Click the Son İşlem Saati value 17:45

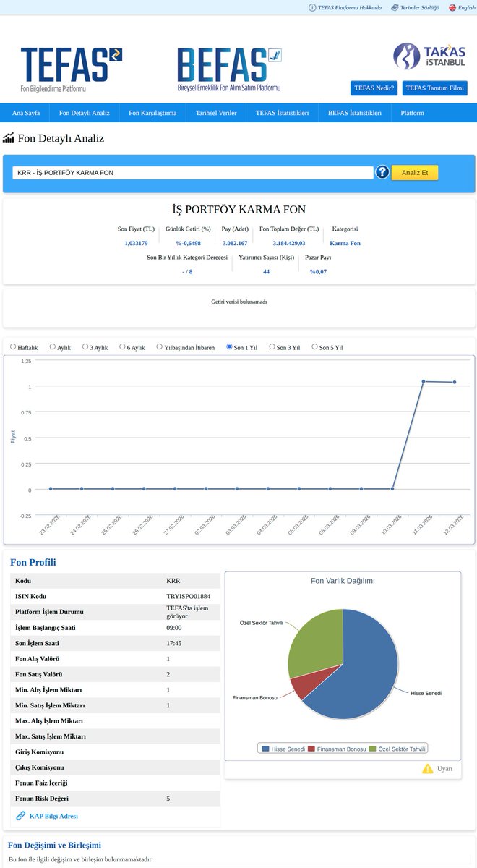coord(173,643)
